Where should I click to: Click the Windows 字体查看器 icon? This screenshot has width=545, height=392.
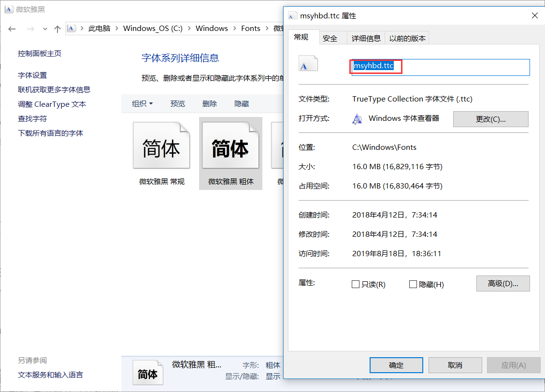point(358,119)
